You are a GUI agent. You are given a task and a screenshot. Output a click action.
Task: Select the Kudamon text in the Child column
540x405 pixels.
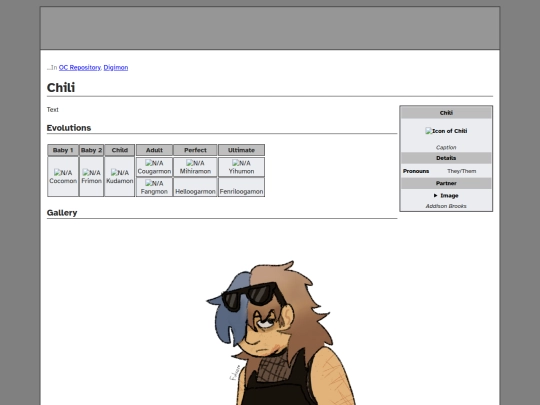(120, 181)
